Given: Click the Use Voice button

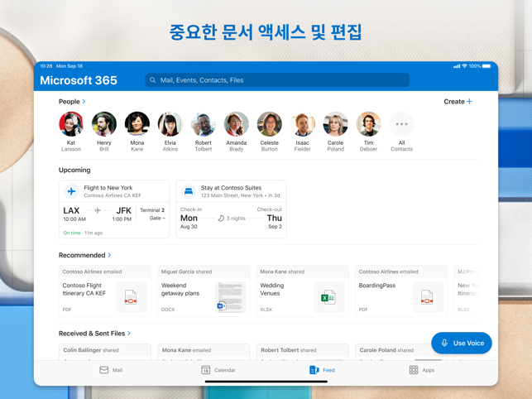Looking at the screenshot, I should [x=462, y=343].
